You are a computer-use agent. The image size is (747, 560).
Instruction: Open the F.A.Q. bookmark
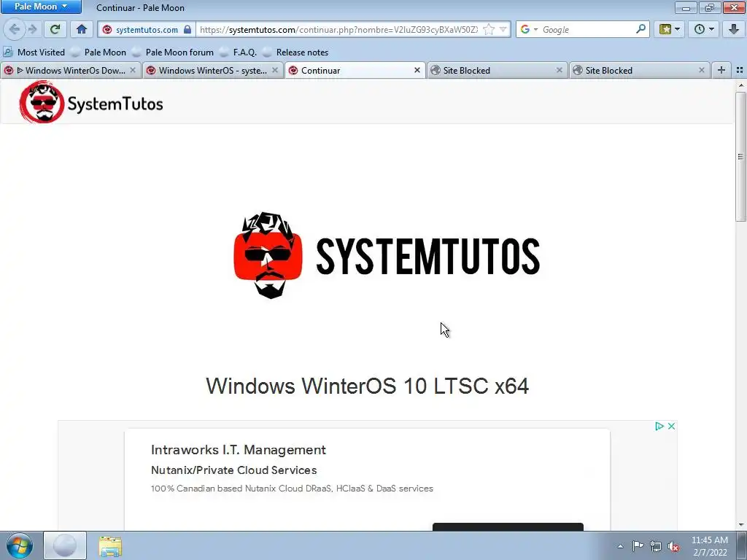coord(239,52)
